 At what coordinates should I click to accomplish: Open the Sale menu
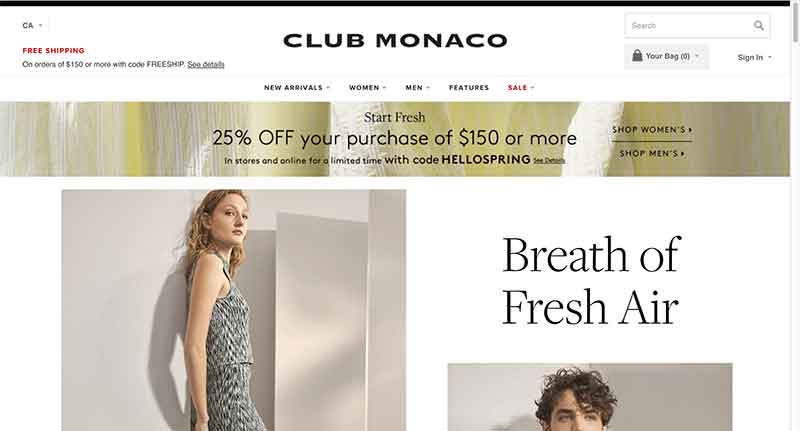pyautogui.click(x=521, y=88)
